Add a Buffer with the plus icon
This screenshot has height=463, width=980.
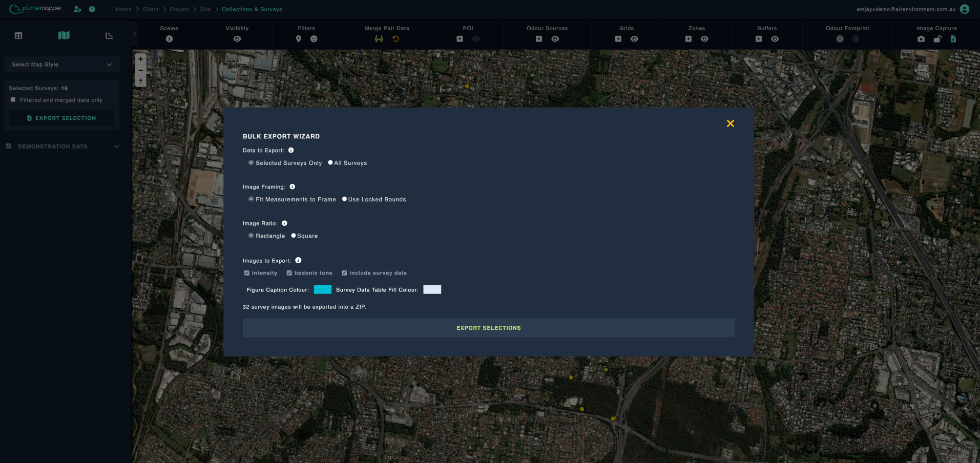point(759,39)
